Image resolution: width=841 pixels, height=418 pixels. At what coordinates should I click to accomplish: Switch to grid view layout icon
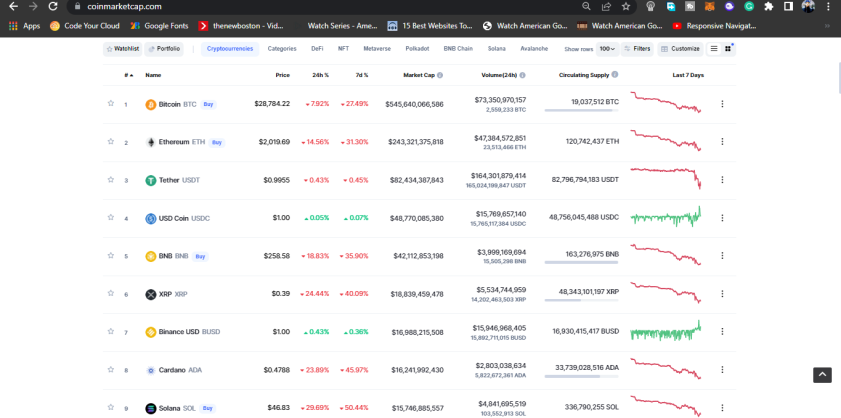[x=728, y=49]
